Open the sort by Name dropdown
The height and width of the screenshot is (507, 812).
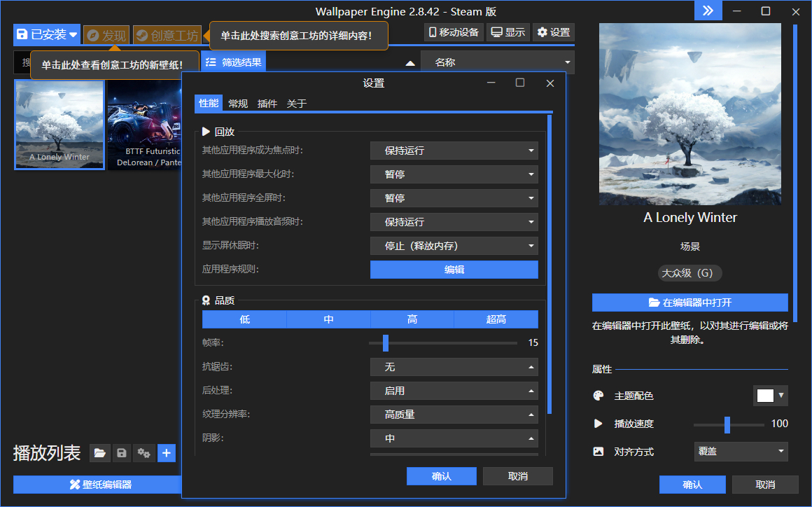(x=498, y=62)
